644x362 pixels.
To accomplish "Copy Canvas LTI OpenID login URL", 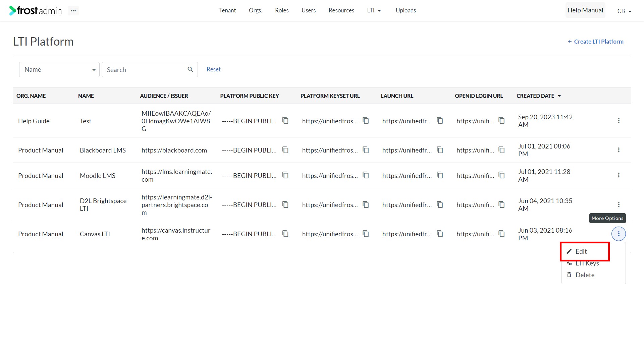I will click(502, 234).
